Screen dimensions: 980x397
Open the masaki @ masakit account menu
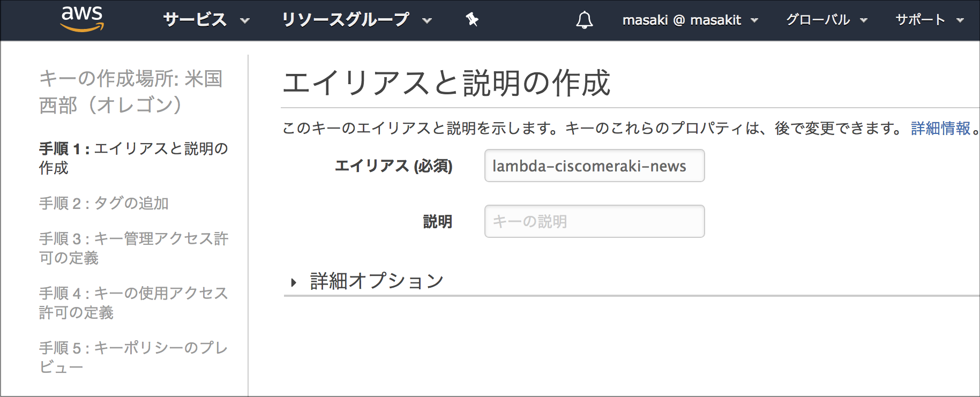coord(690,20)
